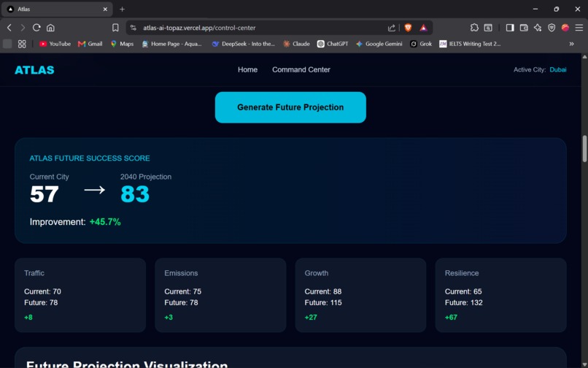Click the active city Dubai link

(x=557, y=69)
